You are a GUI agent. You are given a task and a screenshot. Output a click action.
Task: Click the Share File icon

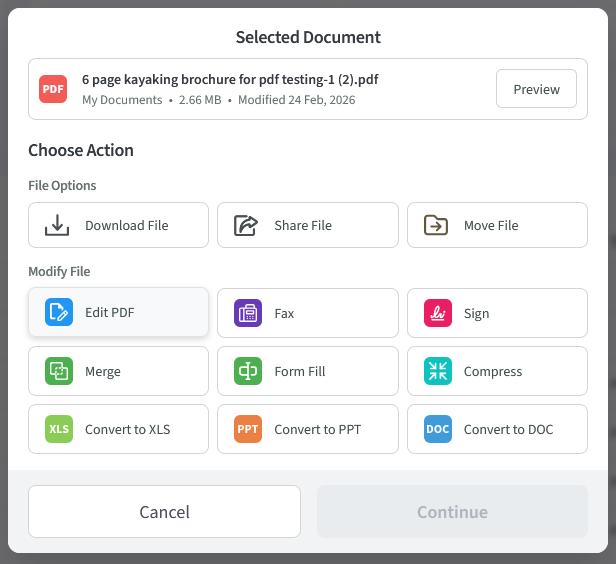[247, 226]
